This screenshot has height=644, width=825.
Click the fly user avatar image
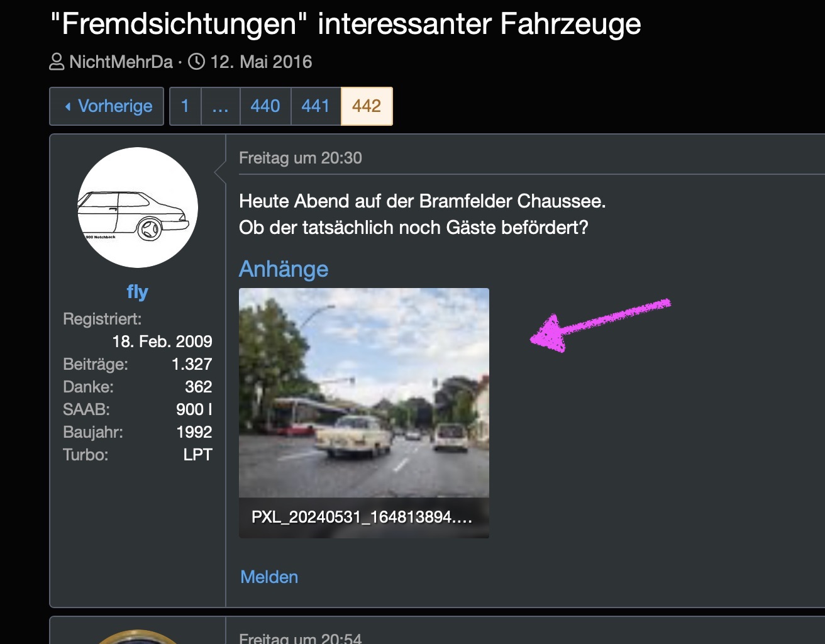[x=138, y=208]
